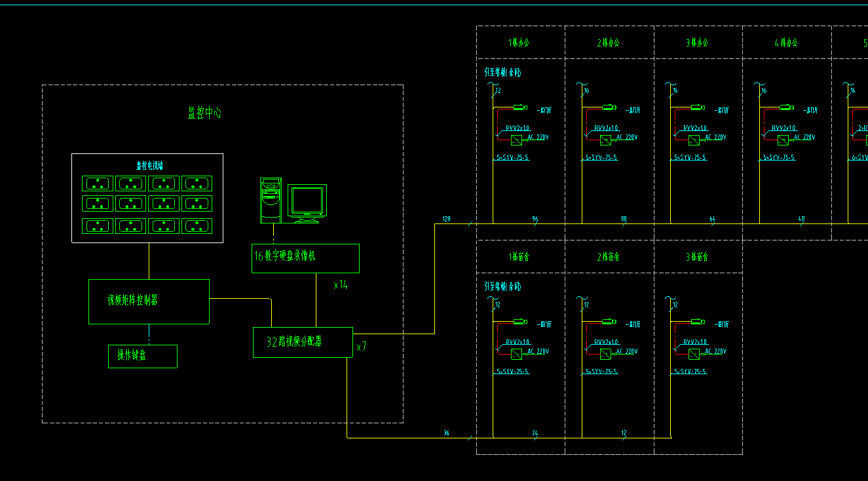Screen dimensions: 868x481
Task: Click the riser number 32 in 1栋办公
Action: click(x=498, y=91)
